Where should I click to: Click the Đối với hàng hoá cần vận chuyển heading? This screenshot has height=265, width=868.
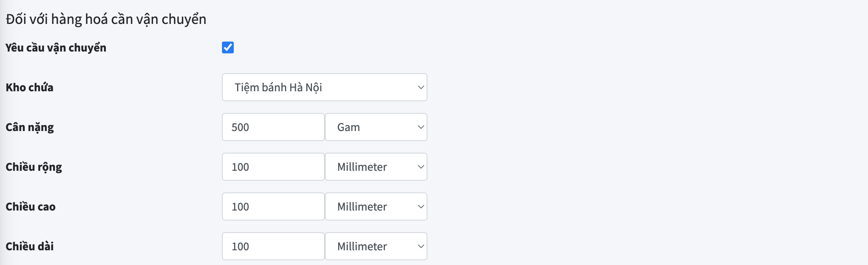pos(106,19)
